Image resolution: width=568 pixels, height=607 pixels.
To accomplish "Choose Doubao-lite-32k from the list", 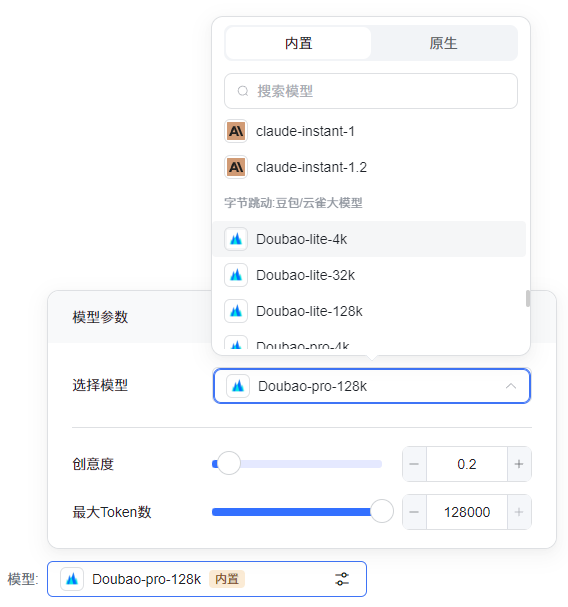I will 369,275.
